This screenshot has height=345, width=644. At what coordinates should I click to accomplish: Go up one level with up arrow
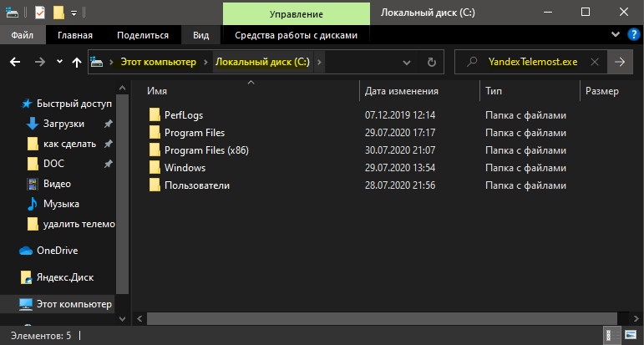click(x=77, y=63)
